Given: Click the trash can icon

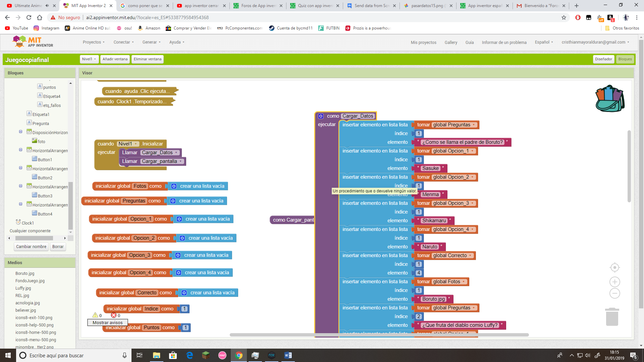Looking at the screenshot, I should (612, 317).
